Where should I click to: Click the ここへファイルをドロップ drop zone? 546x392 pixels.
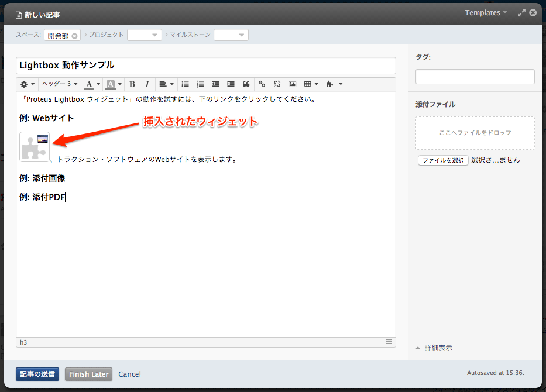[x=475, y=133]
